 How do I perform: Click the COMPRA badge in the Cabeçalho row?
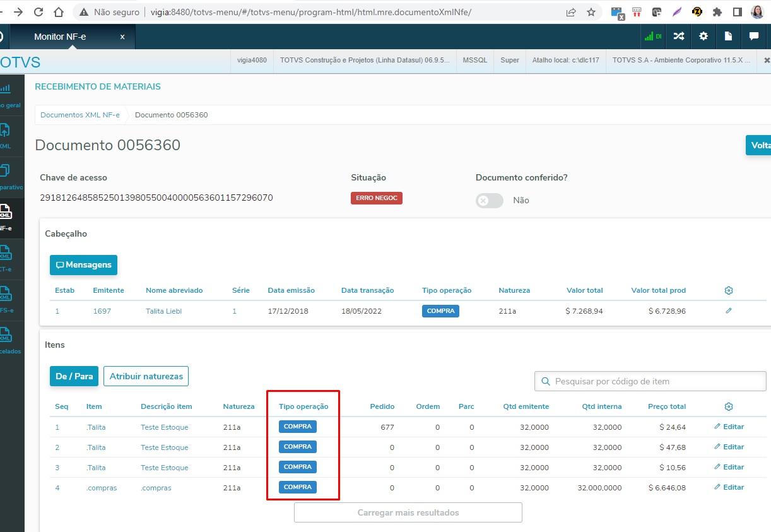pos(440,310)
